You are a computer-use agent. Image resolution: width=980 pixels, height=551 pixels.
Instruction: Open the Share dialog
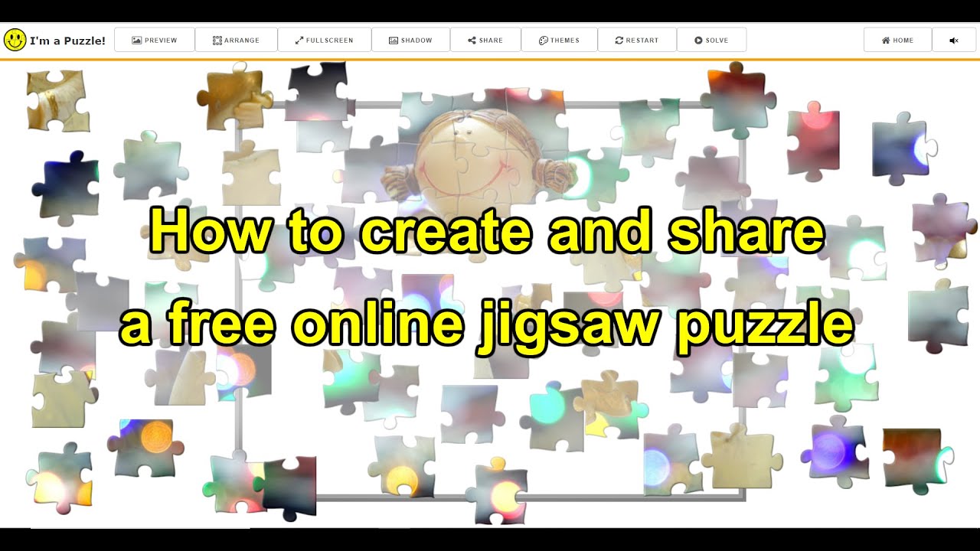pos(485,40)
